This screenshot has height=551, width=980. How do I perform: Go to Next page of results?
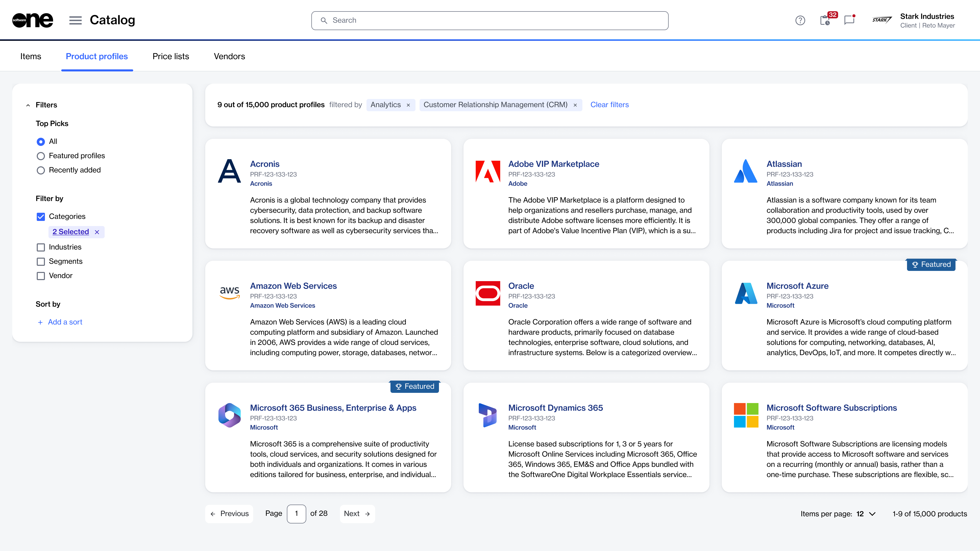(x=357, y=514)
